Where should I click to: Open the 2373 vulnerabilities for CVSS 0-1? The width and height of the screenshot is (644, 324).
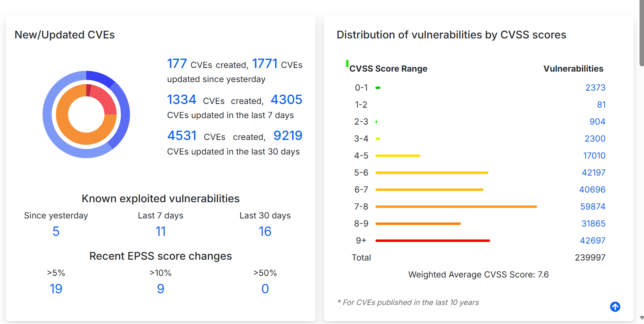(x=595, y=87)
